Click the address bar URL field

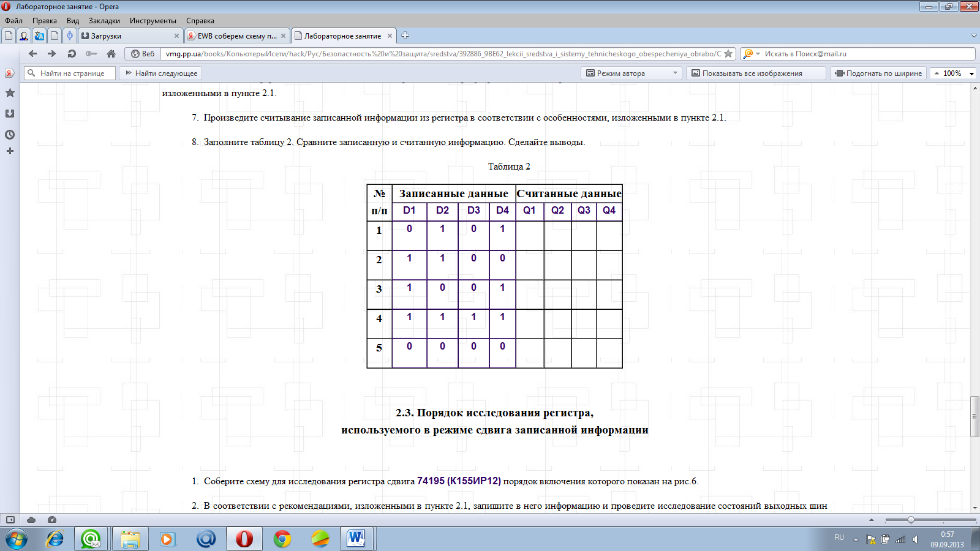(x=443, y=54)
